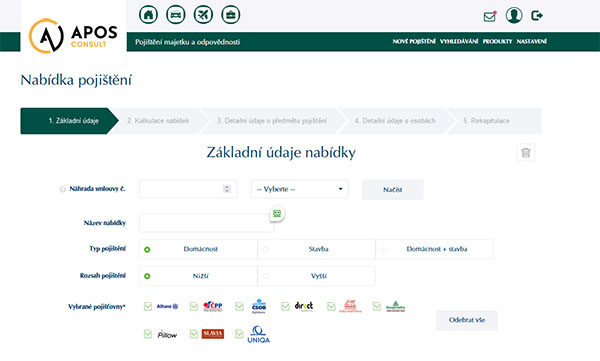600x361 pixels.
Task: Click the green chat bubble icon
Action: 277,214
